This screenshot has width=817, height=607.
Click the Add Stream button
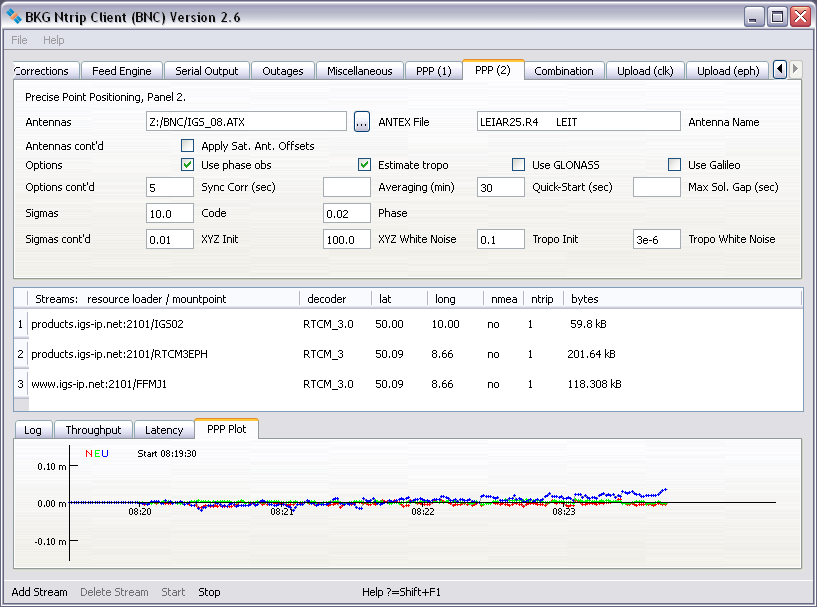[39, 592]
